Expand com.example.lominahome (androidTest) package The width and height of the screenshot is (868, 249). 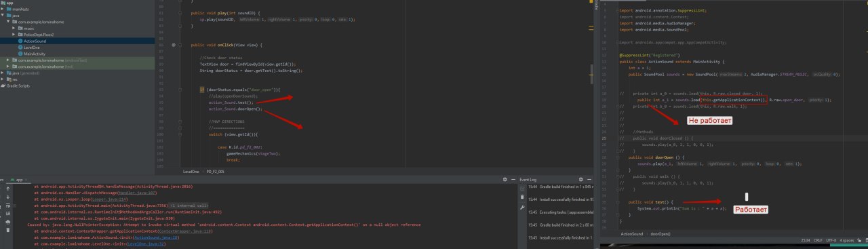[7, 60]
